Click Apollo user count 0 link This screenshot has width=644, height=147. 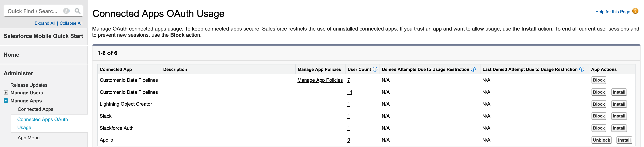tap(349, 140)
